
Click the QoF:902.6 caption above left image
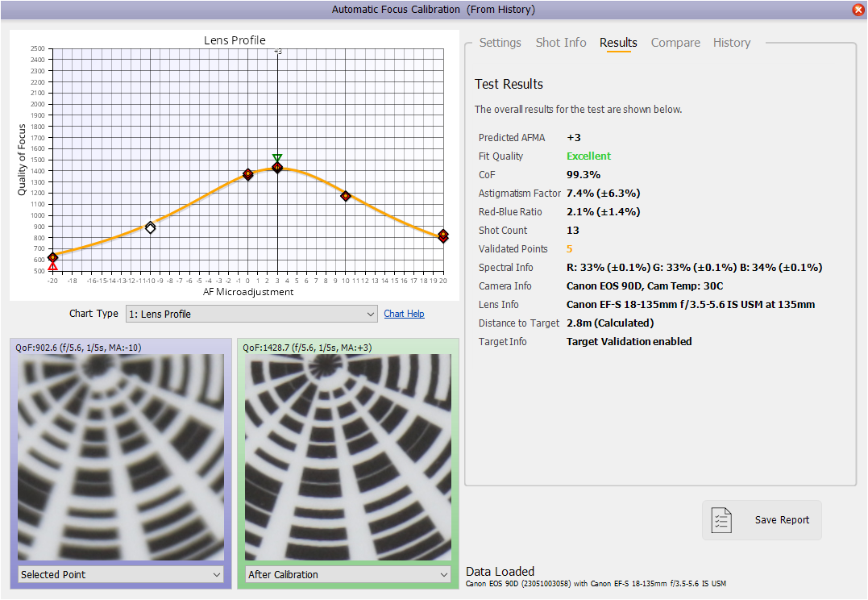[x=78, y=348]
